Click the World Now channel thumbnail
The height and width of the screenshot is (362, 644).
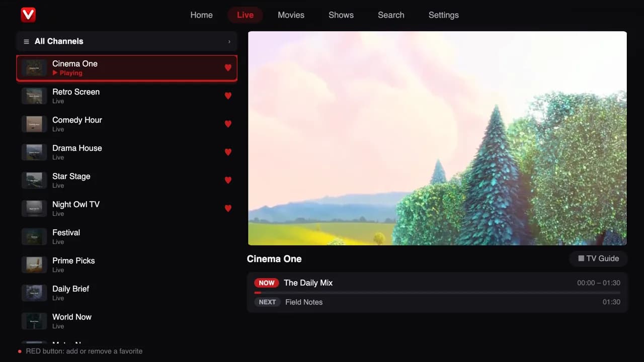34,321
